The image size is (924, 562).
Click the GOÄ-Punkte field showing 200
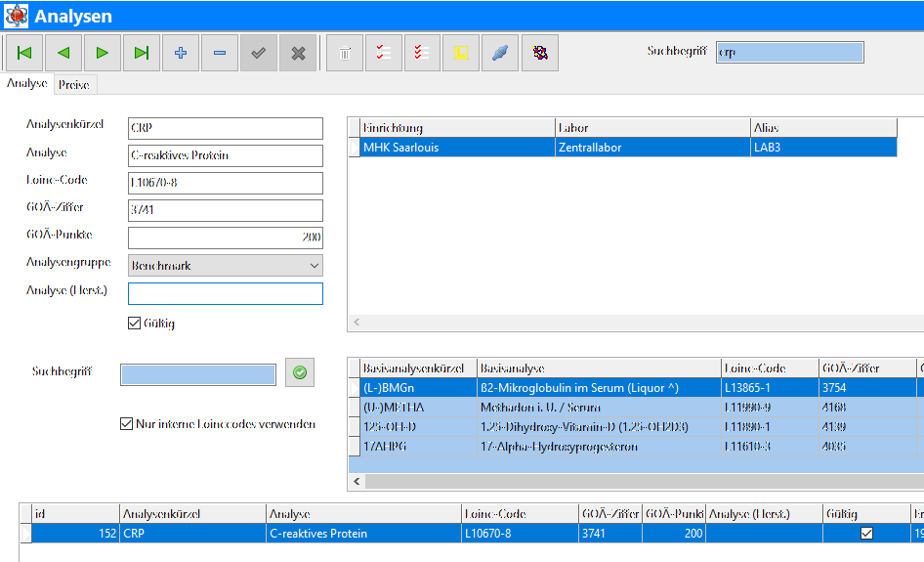click(225, 238)
